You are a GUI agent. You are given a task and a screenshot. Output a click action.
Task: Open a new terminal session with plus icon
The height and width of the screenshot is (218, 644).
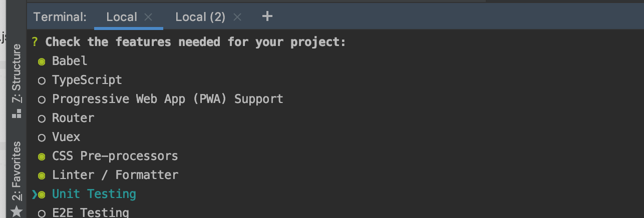tap(267, 16)
